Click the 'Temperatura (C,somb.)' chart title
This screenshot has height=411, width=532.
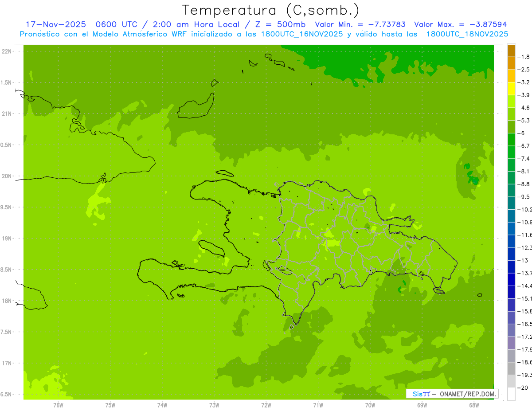coord(270,10)
